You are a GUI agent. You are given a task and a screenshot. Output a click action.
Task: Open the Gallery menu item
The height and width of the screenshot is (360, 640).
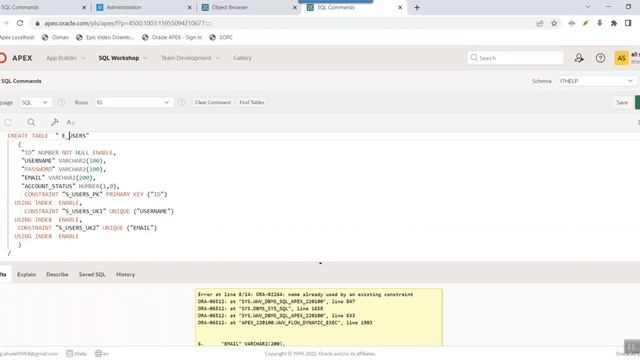(x=242, y=58)
